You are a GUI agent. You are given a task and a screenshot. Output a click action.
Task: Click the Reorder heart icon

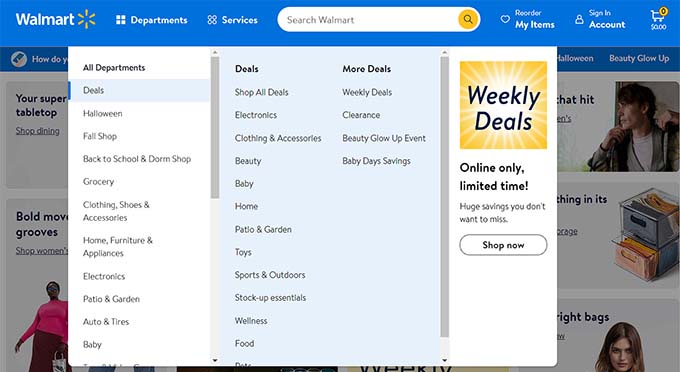(505, 19)
